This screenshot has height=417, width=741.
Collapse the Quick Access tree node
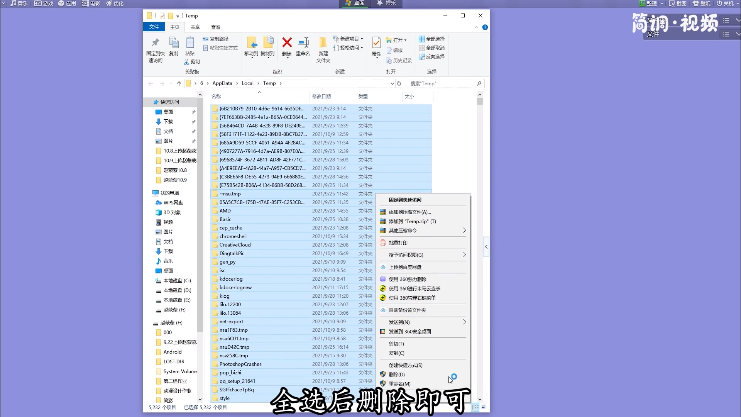pos(150,102)
